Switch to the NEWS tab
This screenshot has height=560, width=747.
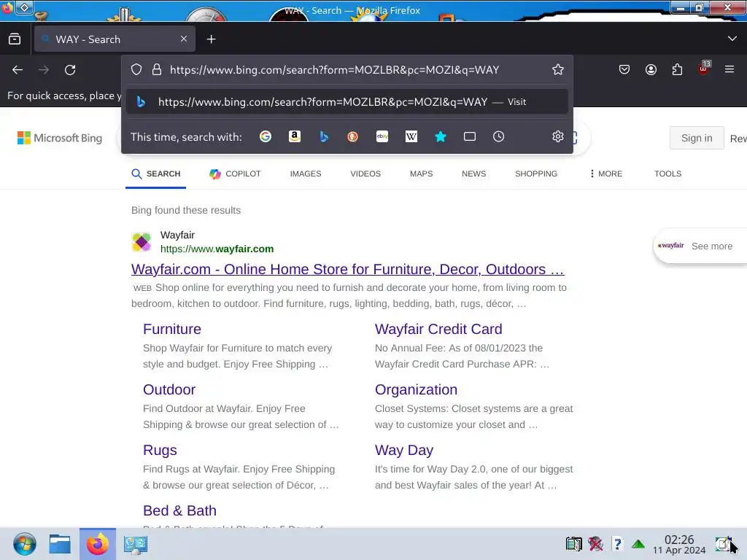tap(473, 174)
